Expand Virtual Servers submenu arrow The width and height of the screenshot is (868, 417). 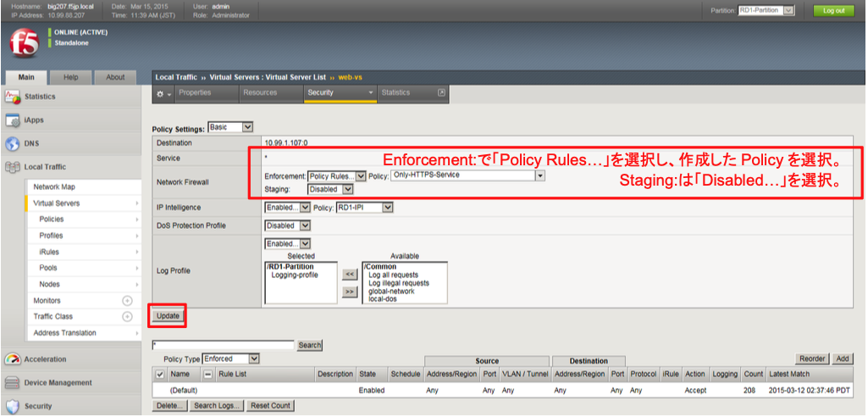136,203
